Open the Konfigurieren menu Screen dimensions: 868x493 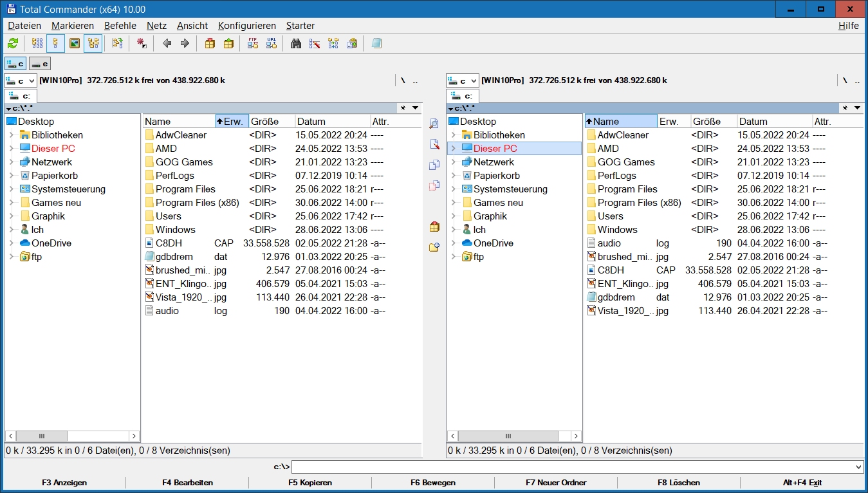point(247,26)
